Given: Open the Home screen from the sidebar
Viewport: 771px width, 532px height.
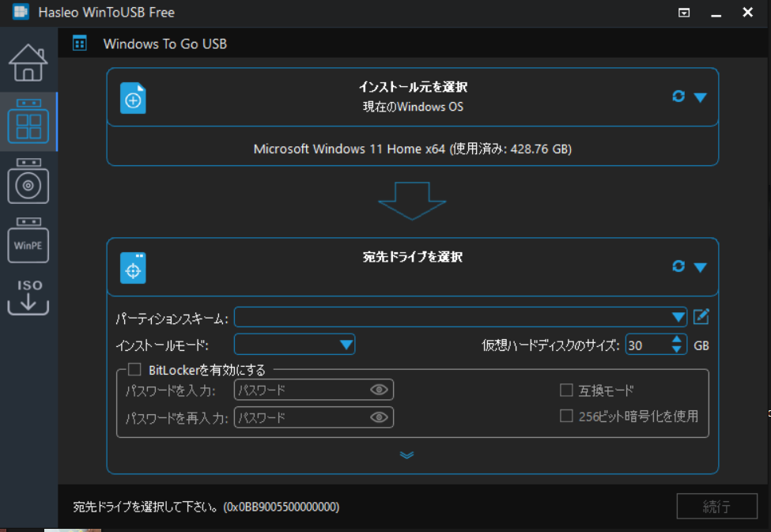Looking at the screenshot, I should (28, 62).
